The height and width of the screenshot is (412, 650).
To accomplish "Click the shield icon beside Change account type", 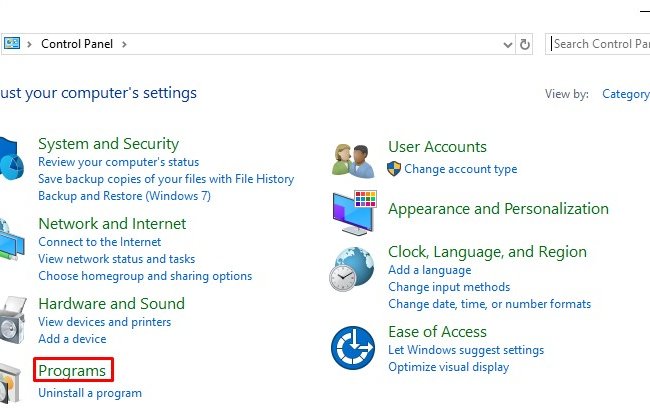I will 394,169.
